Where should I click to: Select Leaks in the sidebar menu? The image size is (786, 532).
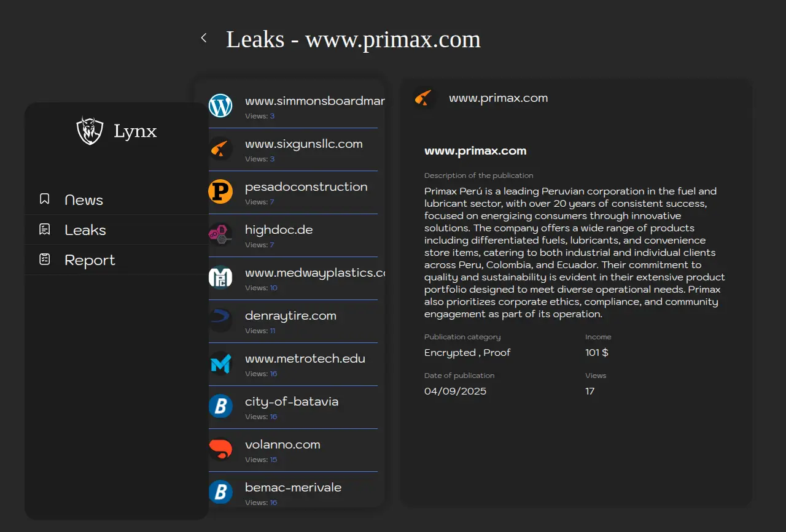pyautogui.click(x=85, y=230)
